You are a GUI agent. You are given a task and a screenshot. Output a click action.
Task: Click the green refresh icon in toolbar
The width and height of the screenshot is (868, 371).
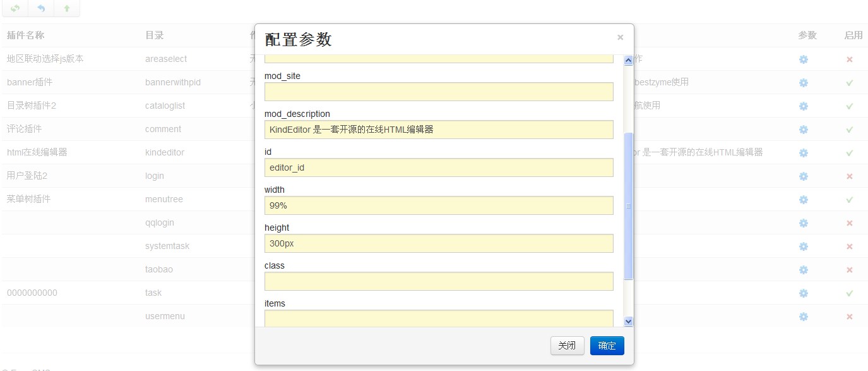(x=15, y=9)
